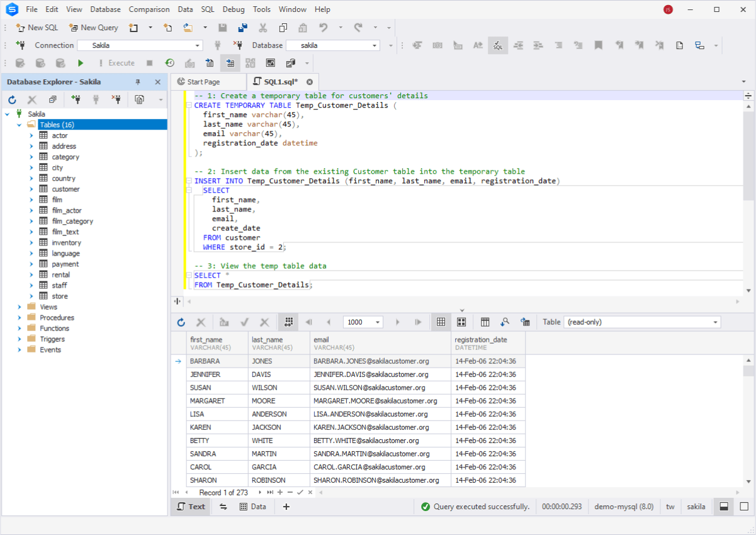Click the Copy icon in the main toolbar
Viewport: 756px width, 535px height.
click(283, 28)
